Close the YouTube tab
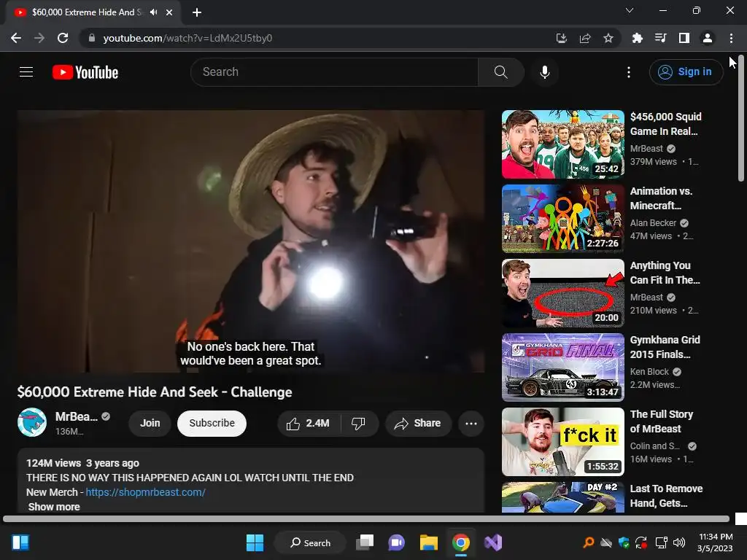The width and height of the screenshot is (747, 560). 169,12
